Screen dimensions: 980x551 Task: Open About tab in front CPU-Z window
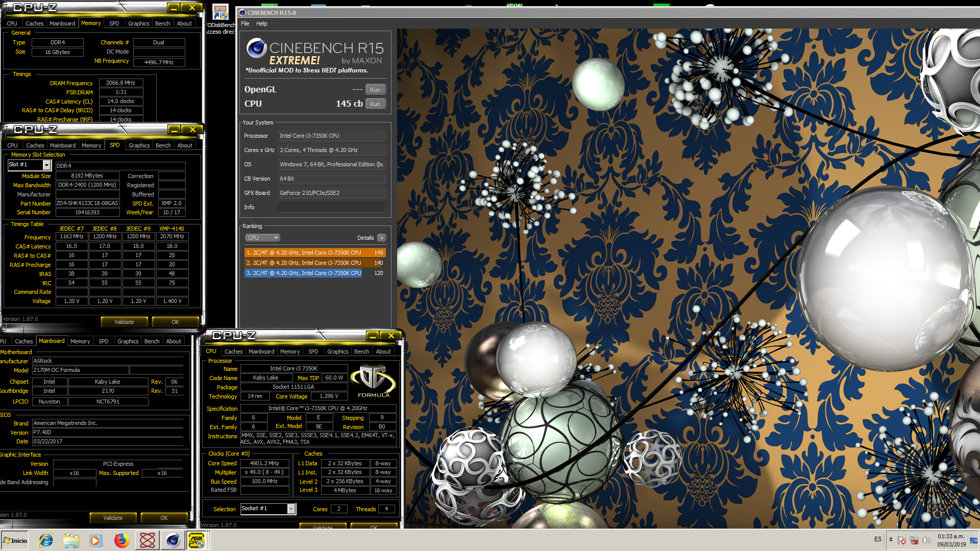(383, 352)
